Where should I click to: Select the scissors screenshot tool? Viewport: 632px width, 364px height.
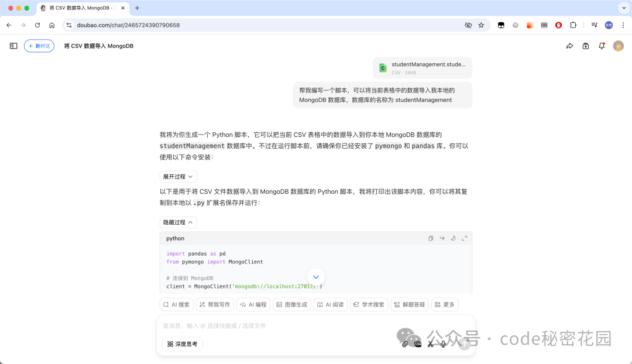[x=431, y=344]
